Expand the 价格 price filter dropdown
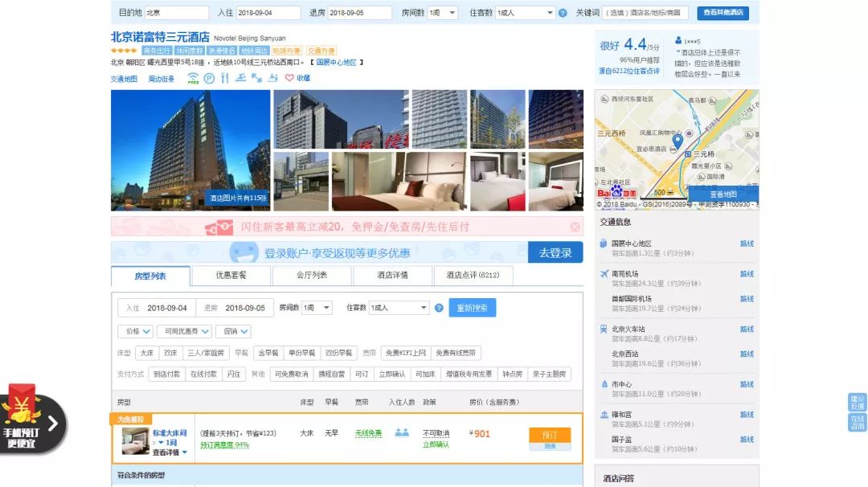 point(134,331)
